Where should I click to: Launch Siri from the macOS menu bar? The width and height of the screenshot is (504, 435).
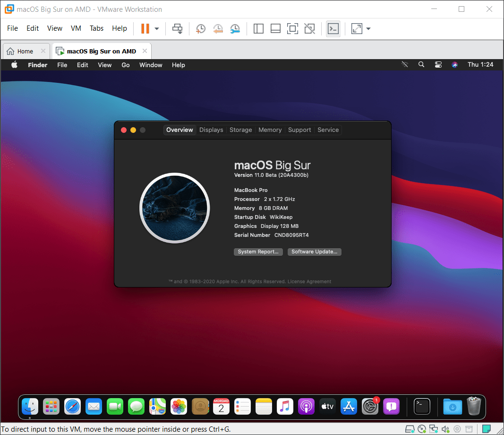454,65
